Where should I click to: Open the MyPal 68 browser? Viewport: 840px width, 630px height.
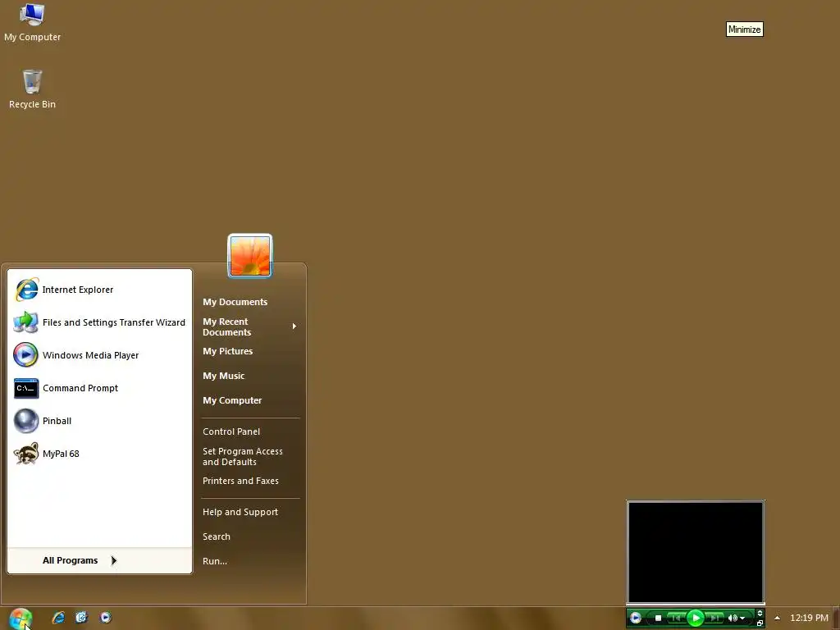point(99,454)
